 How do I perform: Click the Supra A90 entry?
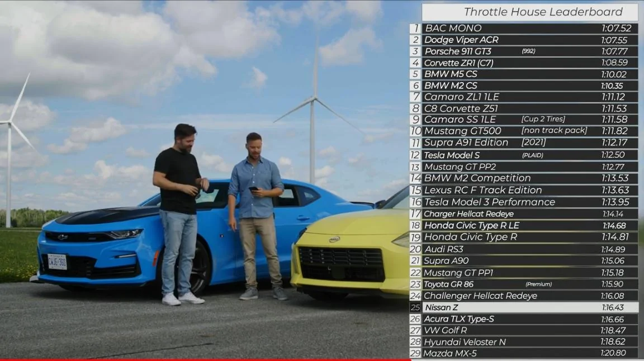[x=530, y=261]
